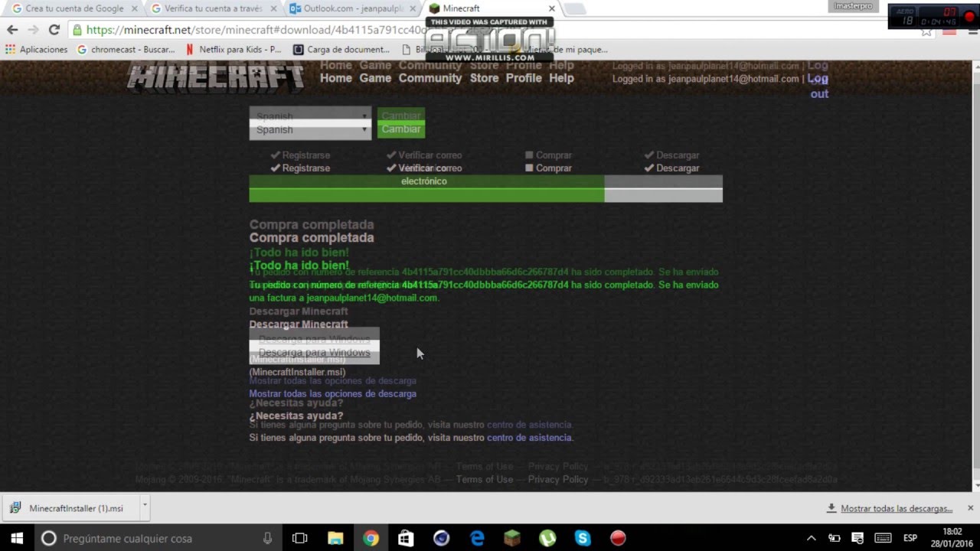This screenshot has height=551, width=980.
Task: Click Chrome's forward arrow button
Action: pos(33,30)
